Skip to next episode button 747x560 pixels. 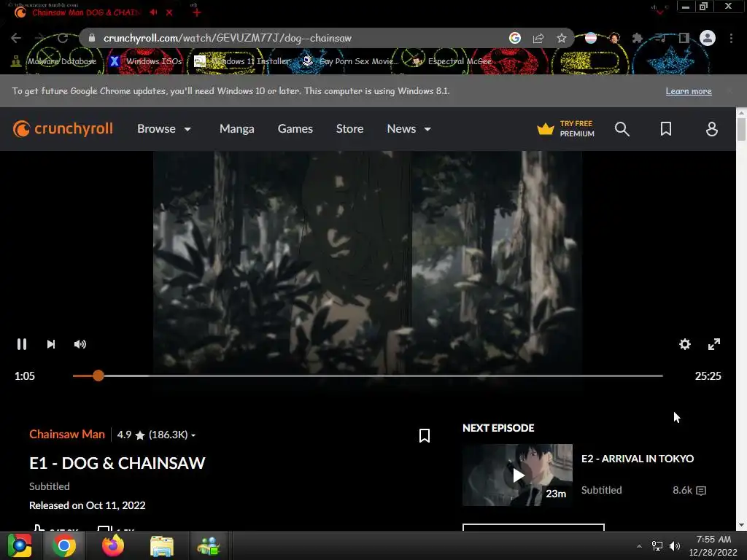51,344
